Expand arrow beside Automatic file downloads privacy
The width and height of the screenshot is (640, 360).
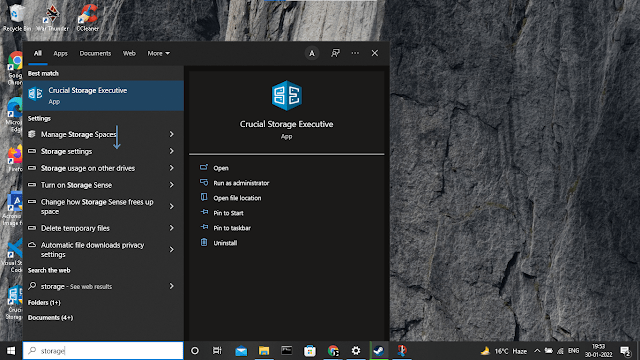pos(171,249)
